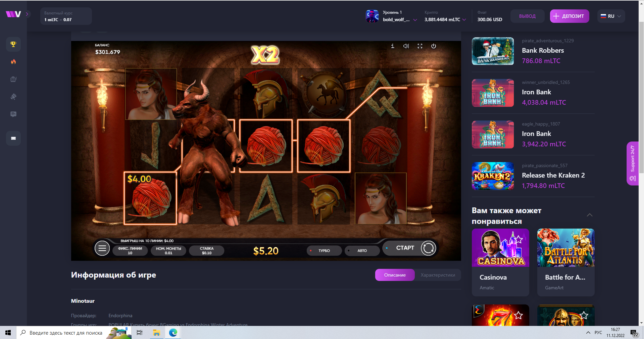Click the site logo in header

click(13, 14)
